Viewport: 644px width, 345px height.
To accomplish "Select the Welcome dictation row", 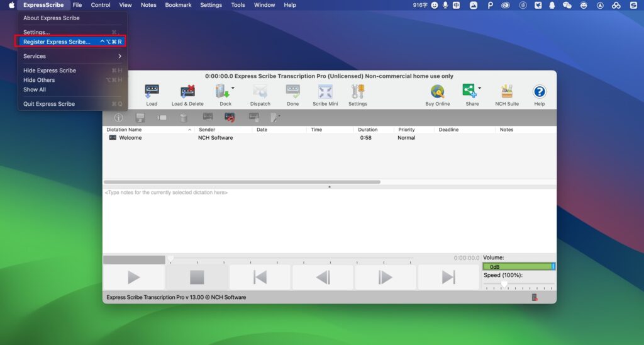I will (330, 138).
